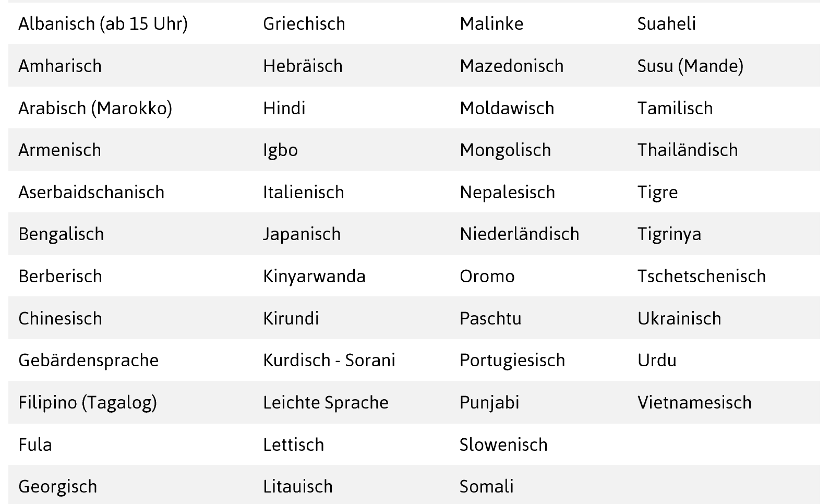Screen dimensions: 830x504
Task: Select Tschetschenisch in the last column
Action: (701, 277)
